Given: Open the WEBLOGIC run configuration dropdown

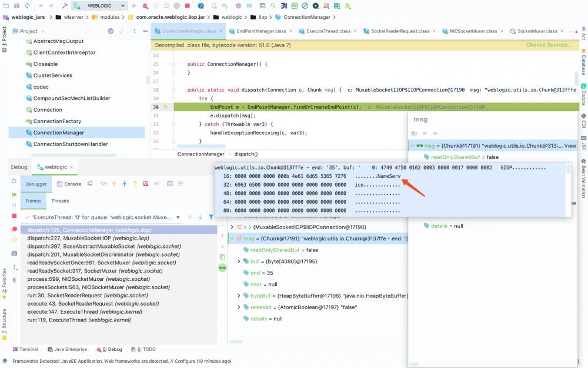Looking at the screenshot, I should pos(123,5).
